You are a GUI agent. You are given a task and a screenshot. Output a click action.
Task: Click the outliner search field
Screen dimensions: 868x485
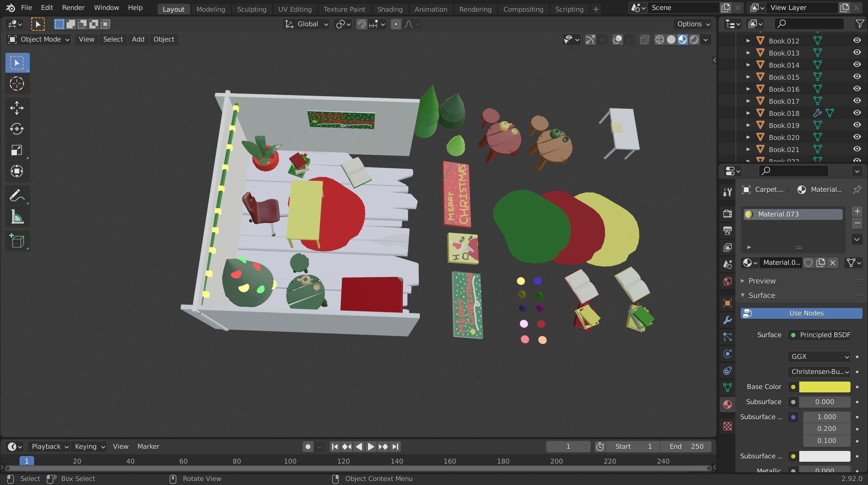pos(809,24)
